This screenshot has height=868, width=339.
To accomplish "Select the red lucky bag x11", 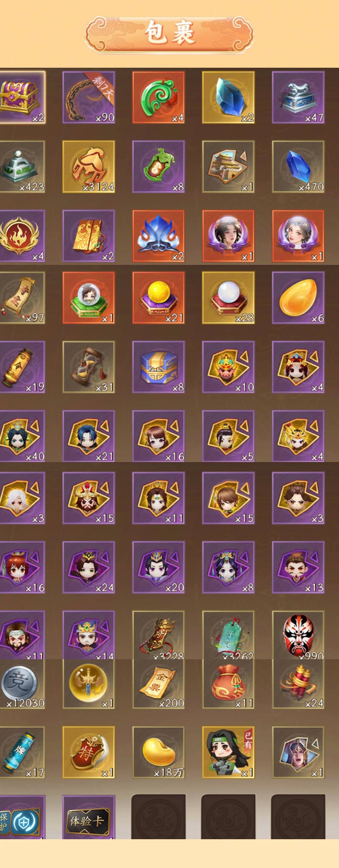I will tap(228, 684).
